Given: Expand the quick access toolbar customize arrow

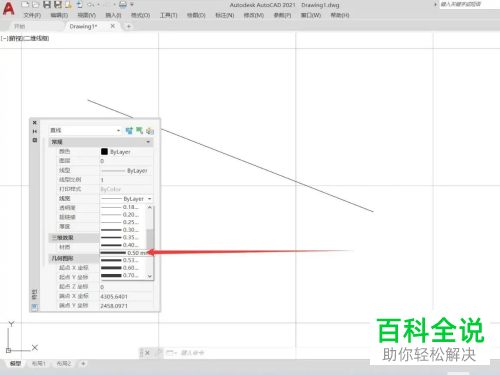Looking at the screenshot, I should 132,4.
